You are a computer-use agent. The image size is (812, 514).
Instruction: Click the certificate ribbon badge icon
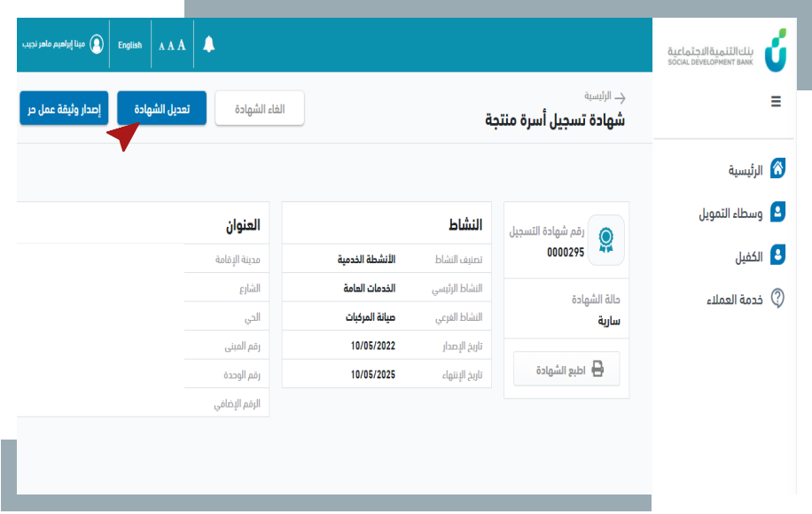[605, 240]
